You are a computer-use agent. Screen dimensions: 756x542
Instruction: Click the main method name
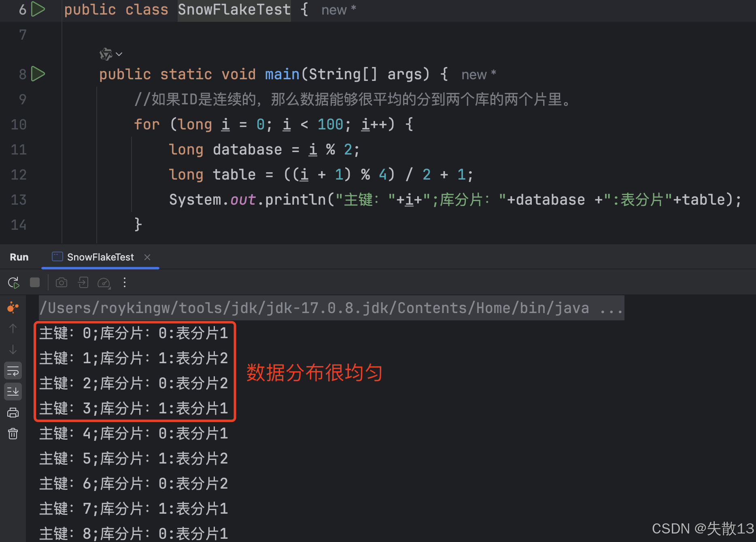coord(282,74)
